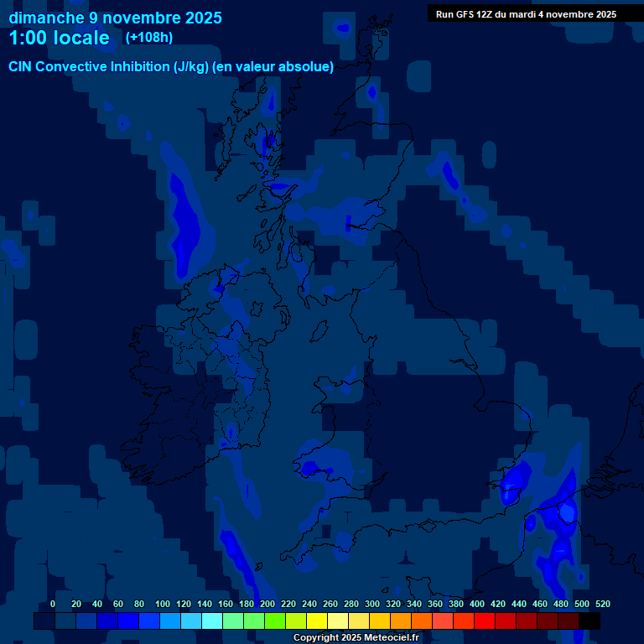The width and height of the screenshot is (644, 644).
Task: Click the 'Copyright 2025 Meteociel.fr' text
Action: click(356, 637)
